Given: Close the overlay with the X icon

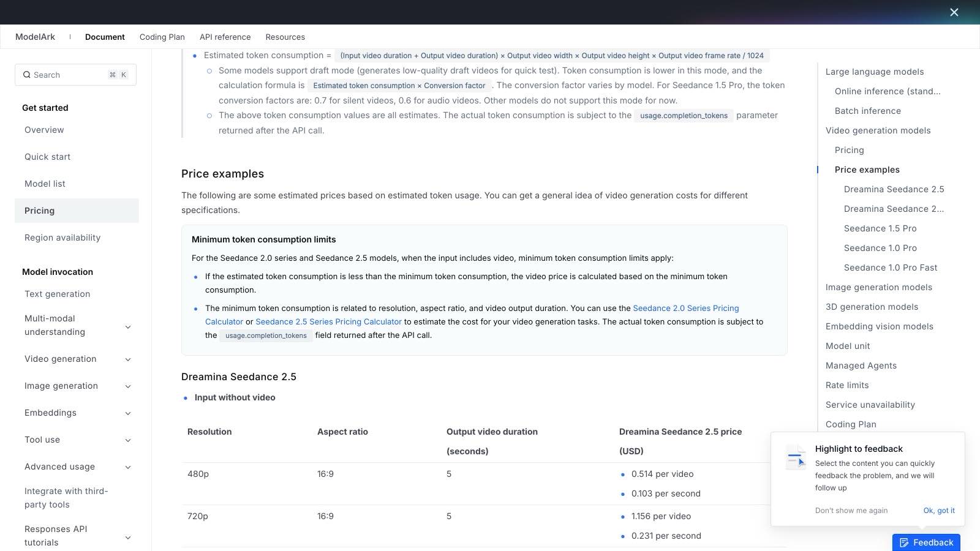Looking at the screenshot, I should (x=954, y=12).
